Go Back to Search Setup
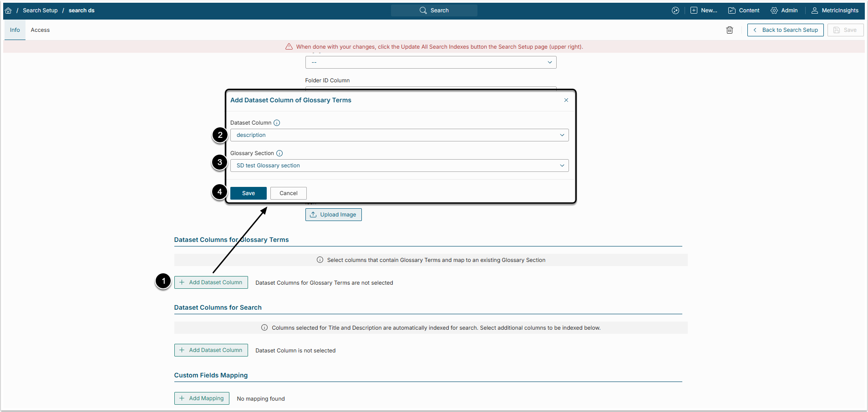The height and width of the screenshot is (412, 868). pos(785,30)
